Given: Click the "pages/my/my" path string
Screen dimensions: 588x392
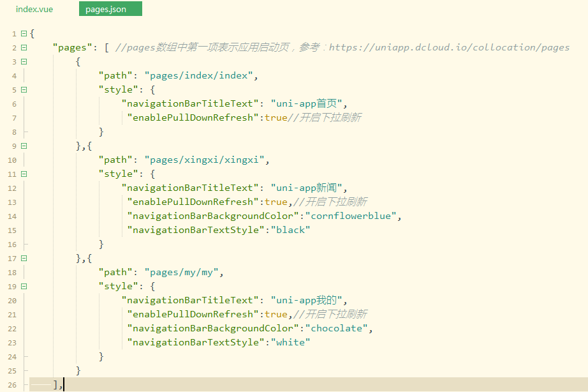Looking at the screenshot, I should 182,272.
